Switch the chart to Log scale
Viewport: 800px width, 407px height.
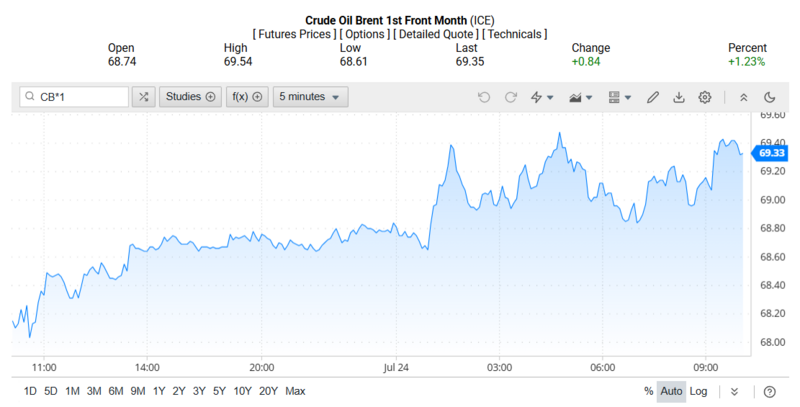click(x=699, y=391)
